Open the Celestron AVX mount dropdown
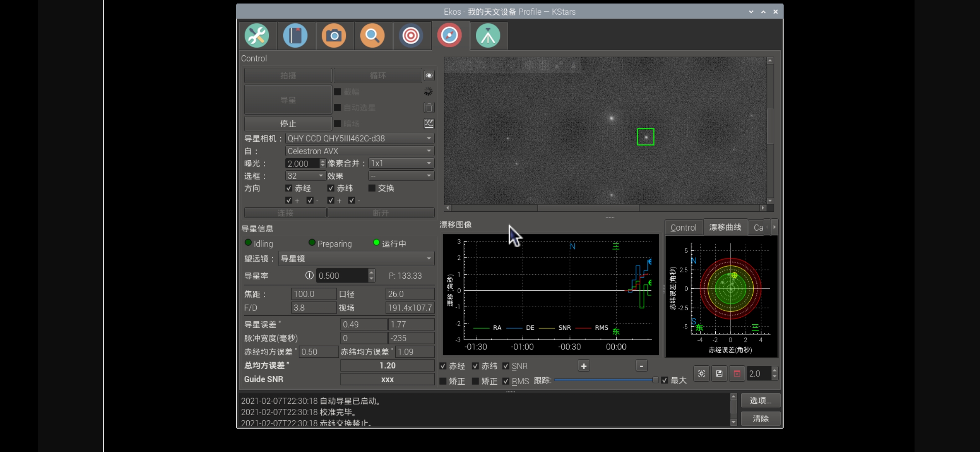The width and height of the screenshot is (980, 452). pos(359,151)
